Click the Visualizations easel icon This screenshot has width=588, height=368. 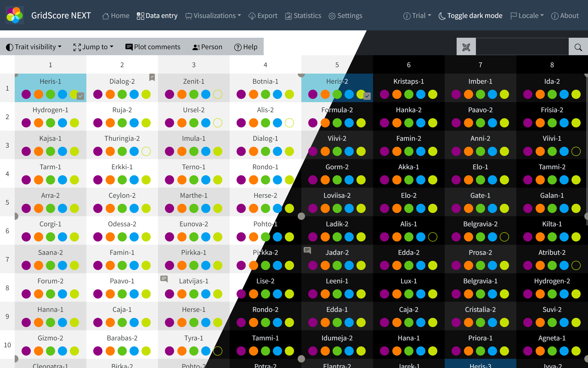[189, 16]
